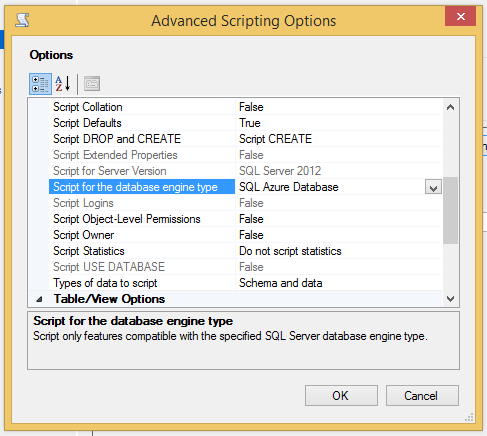
Task: Select Types of data to script value
Action: (339, 283)
